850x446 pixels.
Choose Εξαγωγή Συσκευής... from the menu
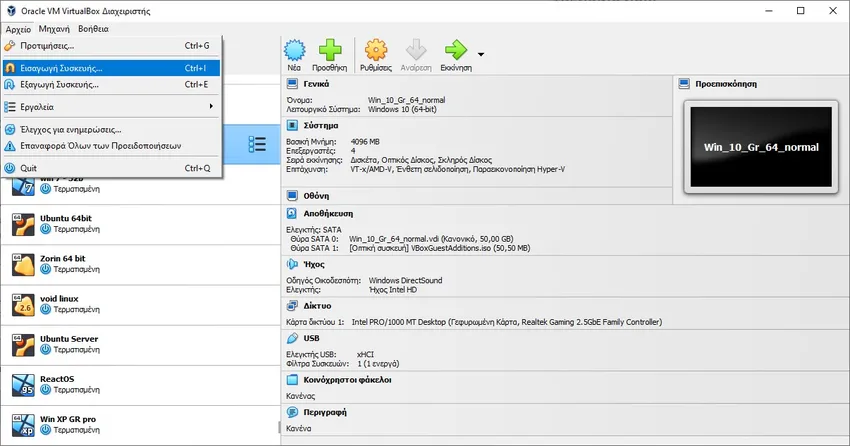(111, 85)
